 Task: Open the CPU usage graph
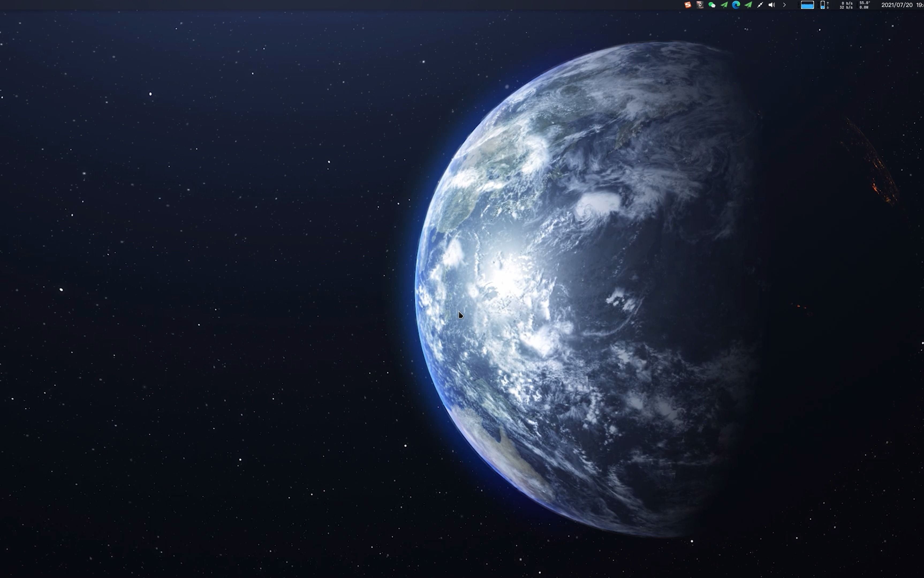click(807, 5)
